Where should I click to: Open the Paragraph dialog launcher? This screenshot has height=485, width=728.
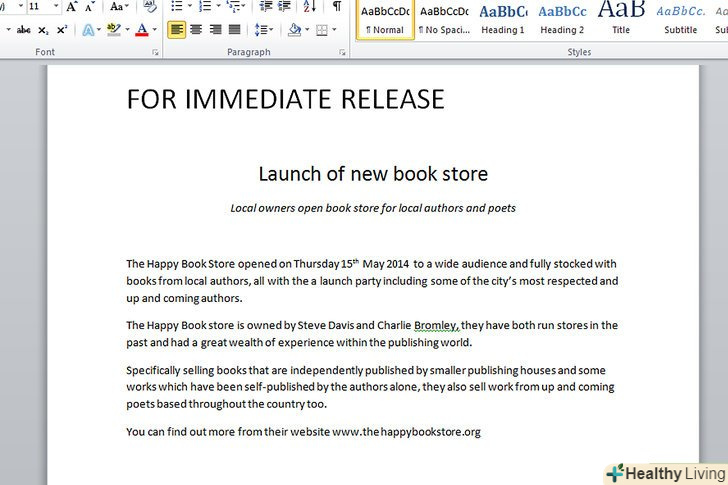pyautogui.click(x=342, y=52)
